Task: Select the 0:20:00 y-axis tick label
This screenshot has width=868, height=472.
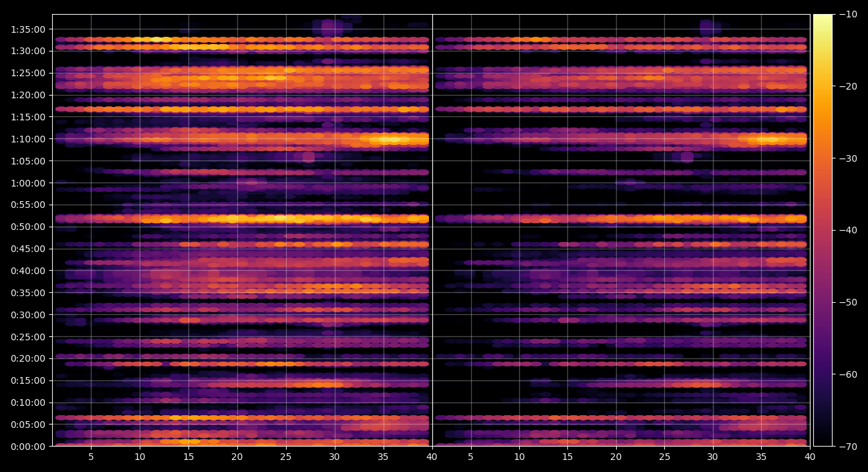Action: pos(28,358)
